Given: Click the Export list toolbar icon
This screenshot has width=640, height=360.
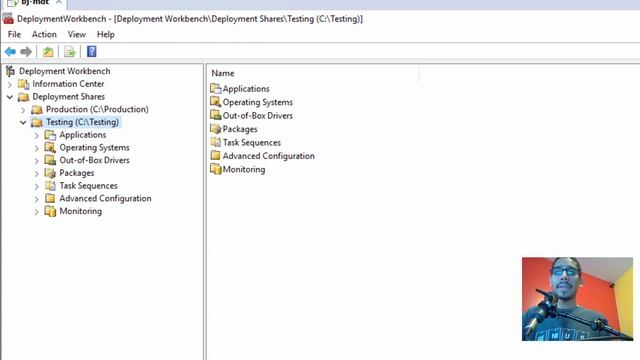Looking at the screenshot, I should click(x=70, y=52).
